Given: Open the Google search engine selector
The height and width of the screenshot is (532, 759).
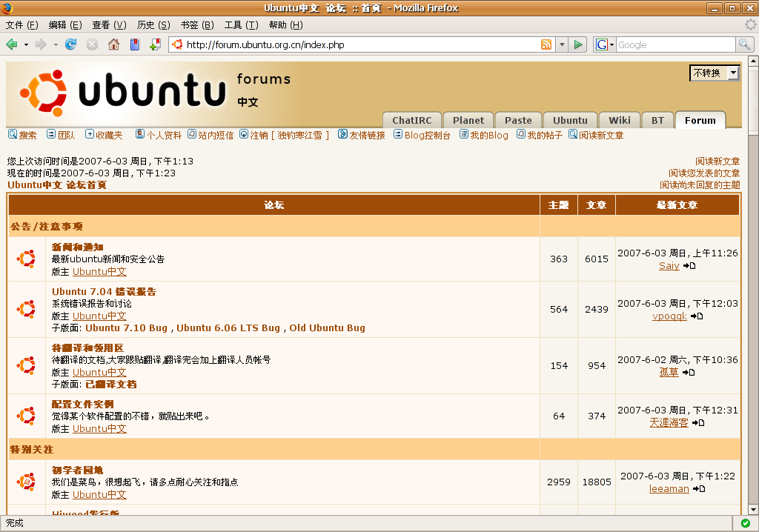Looking at the screenshot, I should [x=605, y=44].
